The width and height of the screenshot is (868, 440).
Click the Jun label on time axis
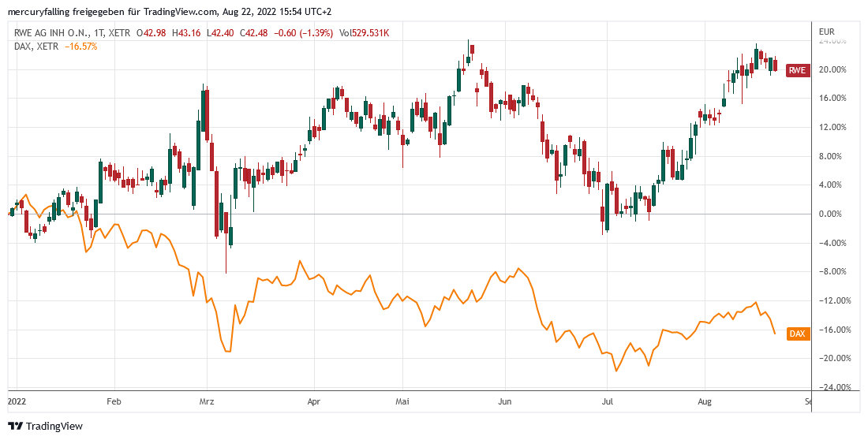tap(506, 401)
